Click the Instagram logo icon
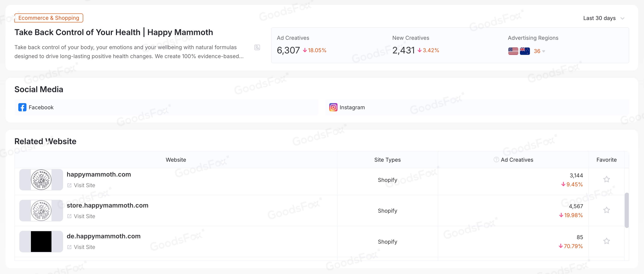The width and height of the screenshot is (644, 274). pyautogui.click(x=333, y=107)
